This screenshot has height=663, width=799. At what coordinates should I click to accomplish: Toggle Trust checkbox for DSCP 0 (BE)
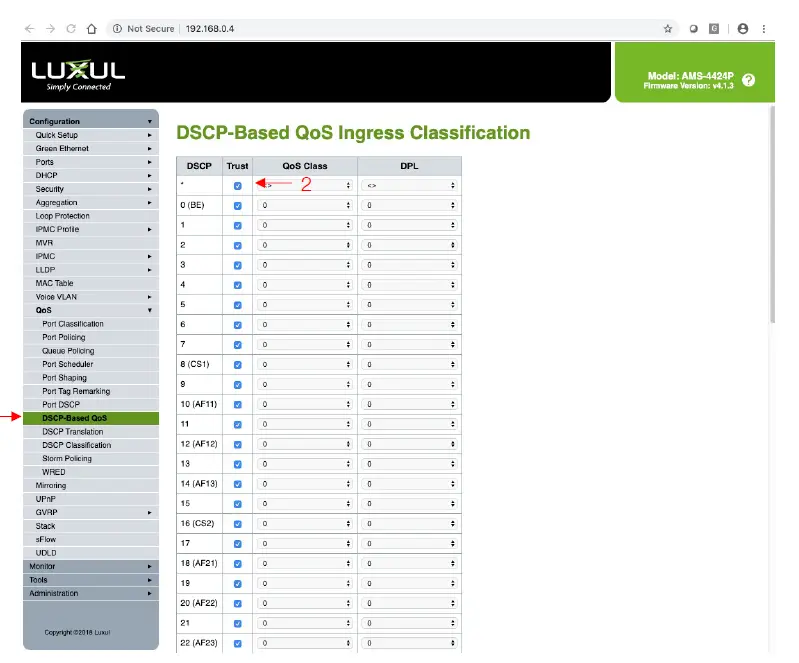(237, 206)
